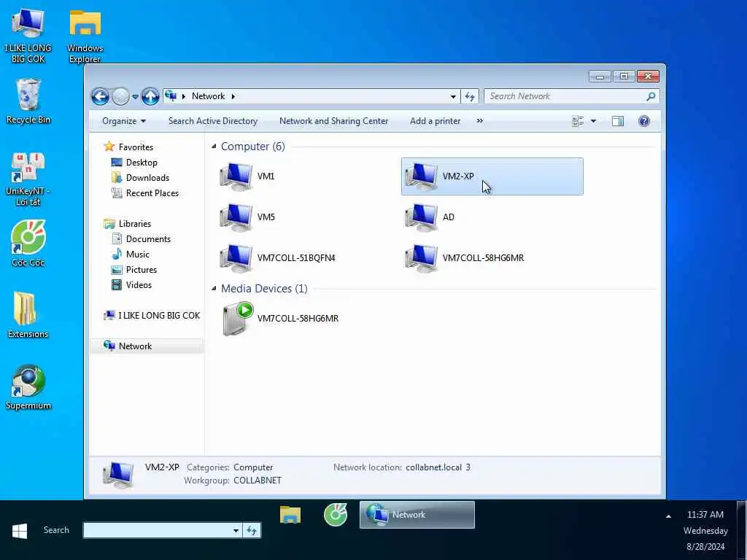
Task: Open Network and Sharing Center
Action: point(334,121)
